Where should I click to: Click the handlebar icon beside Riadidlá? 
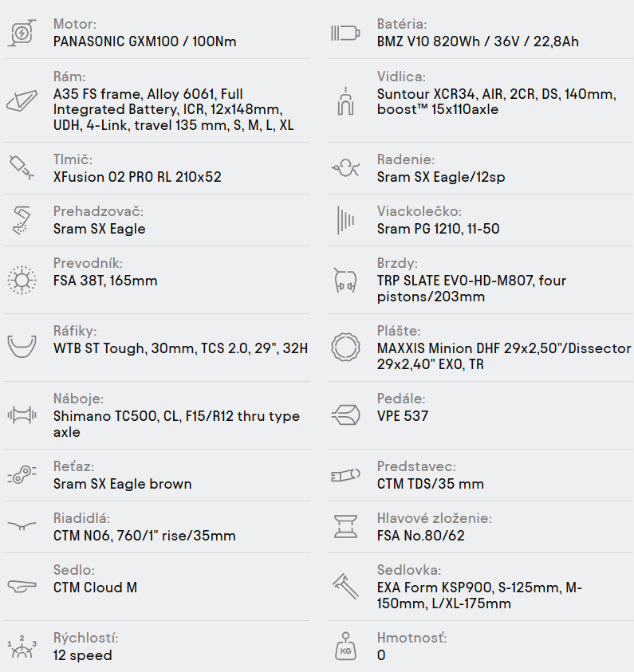point(22,526)
